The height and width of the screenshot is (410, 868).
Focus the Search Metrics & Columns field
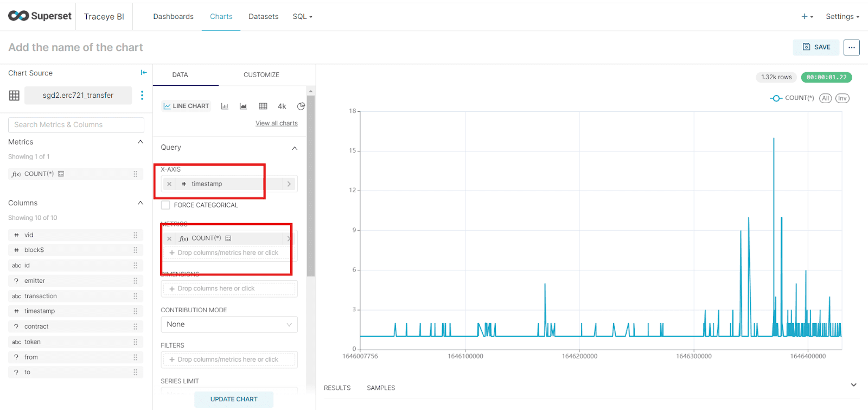point(76,125)
